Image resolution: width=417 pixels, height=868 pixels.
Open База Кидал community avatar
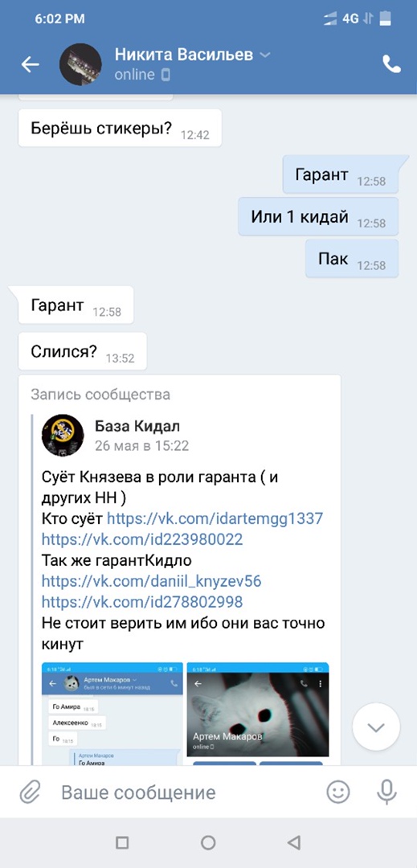click(63, 435)
